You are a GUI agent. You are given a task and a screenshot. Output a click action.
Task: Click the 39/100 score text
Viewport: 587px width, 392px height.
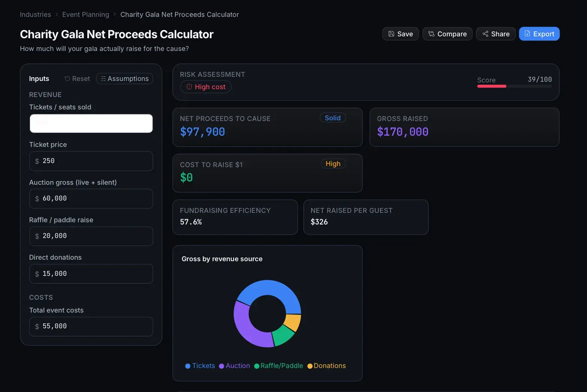540,79
